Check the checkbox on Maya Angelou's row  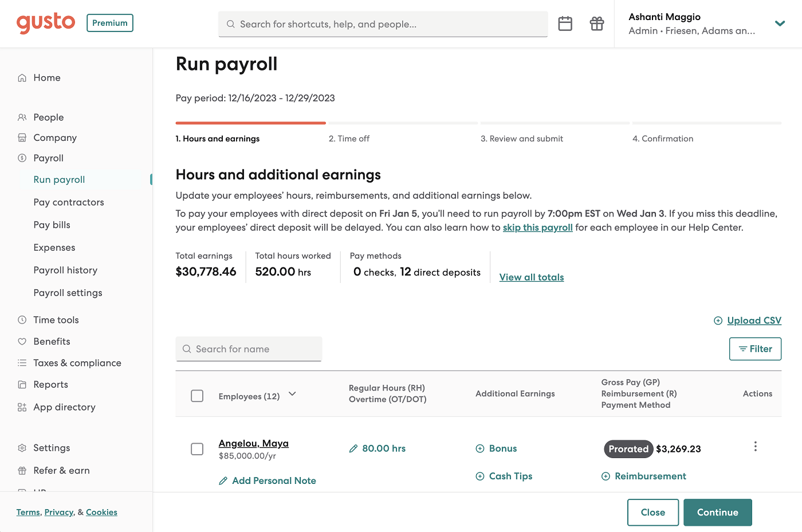pyautogui.click(x=197, y=449)
